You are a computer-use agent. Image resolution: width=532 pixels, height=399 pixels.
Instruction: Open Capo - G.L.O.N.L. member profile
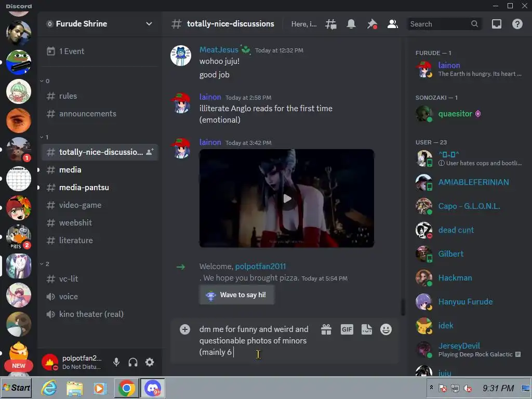click(469, 206)
